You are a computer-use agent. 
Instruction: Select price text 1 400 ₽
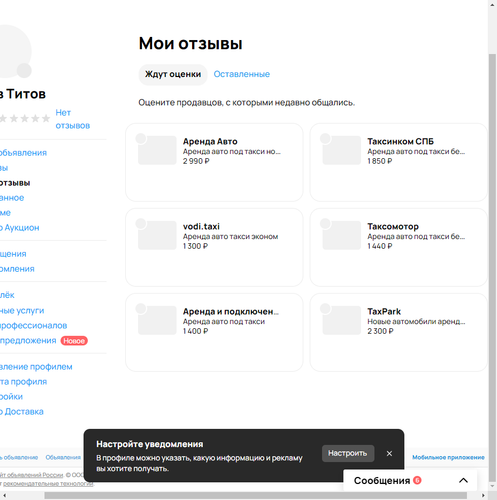tap(195, 331)
